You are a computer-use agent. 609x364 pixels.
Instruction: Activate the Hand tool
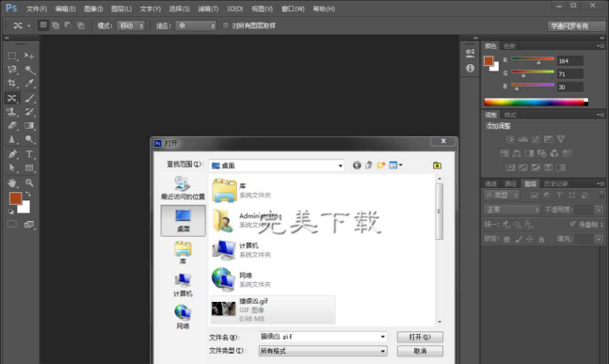pos(12,182)
